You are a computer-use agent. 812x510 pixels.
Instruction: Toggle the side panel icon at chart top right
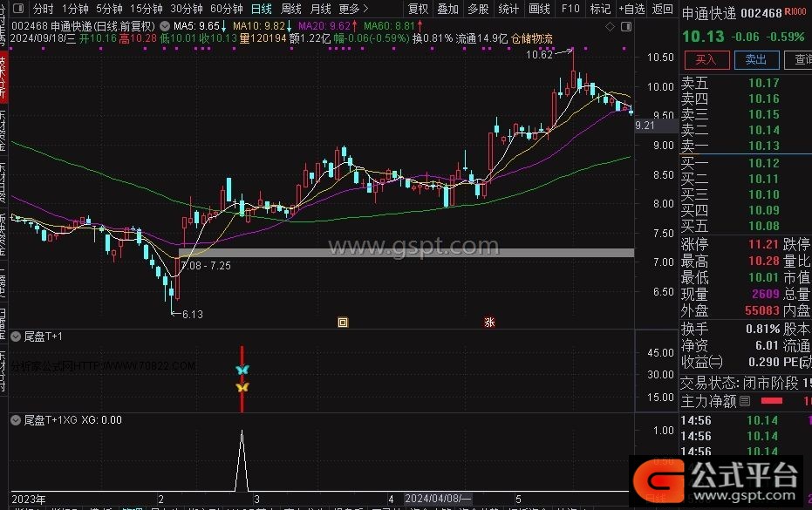click(626, 26)
